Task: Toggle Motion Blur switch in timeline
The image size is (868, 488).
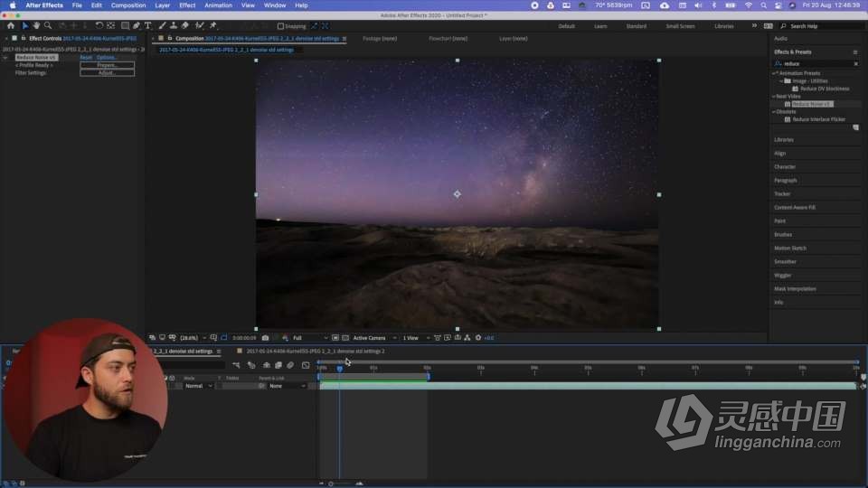Action: pos(290,365)
